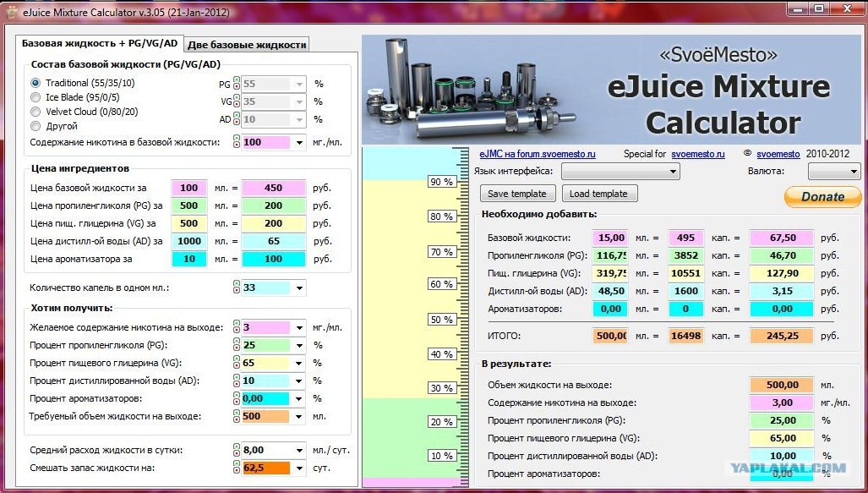Screen dimensions: 868x493
Task: Click ИТОГО total cost value 245,25
Action: click(x=782, y=336)
